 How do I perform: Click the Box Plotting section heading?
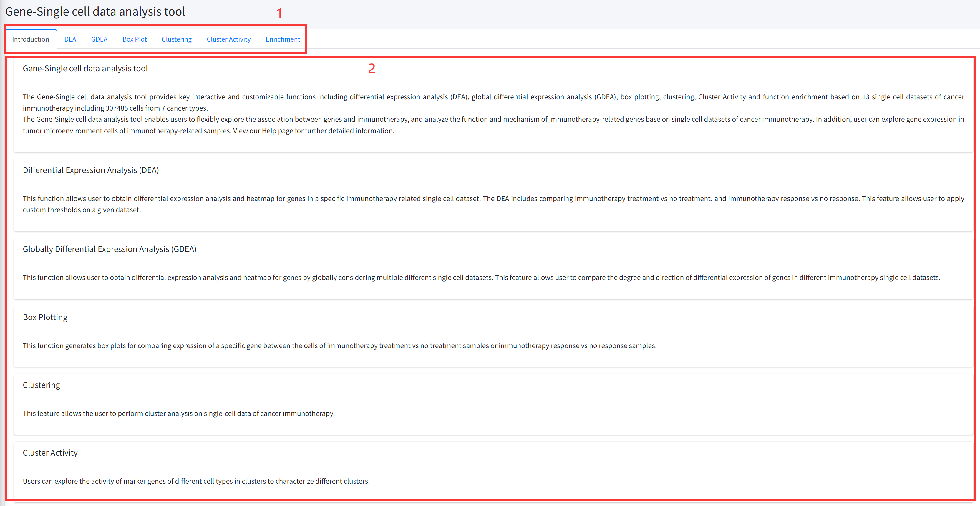pyautogui.click(x=45, y=317)
